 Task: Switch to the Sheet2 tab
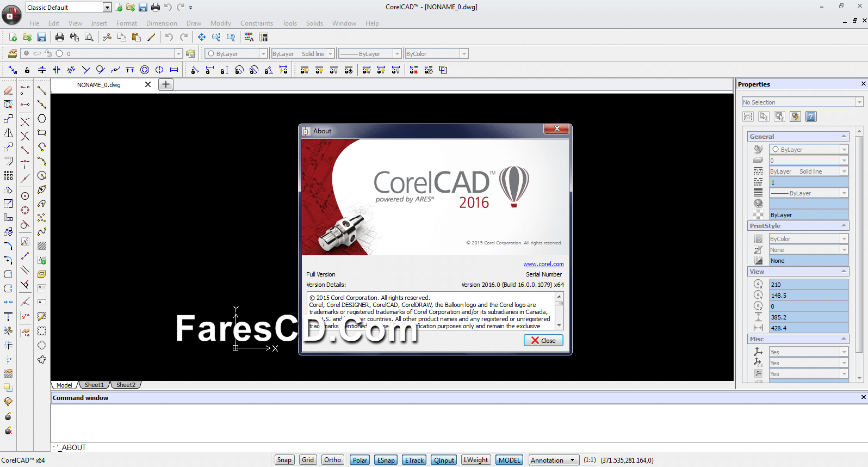pyautogui.click(x=126, y=385)
